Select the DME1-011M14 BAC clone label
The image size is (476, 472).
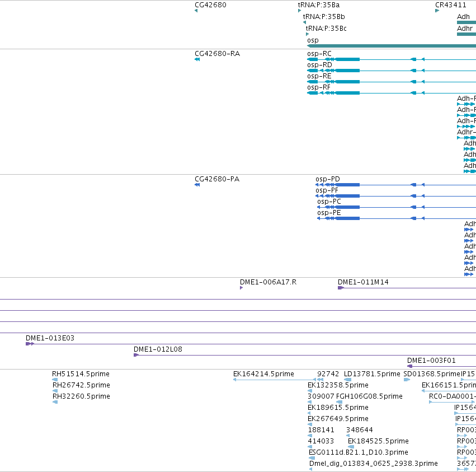(363, 282)
